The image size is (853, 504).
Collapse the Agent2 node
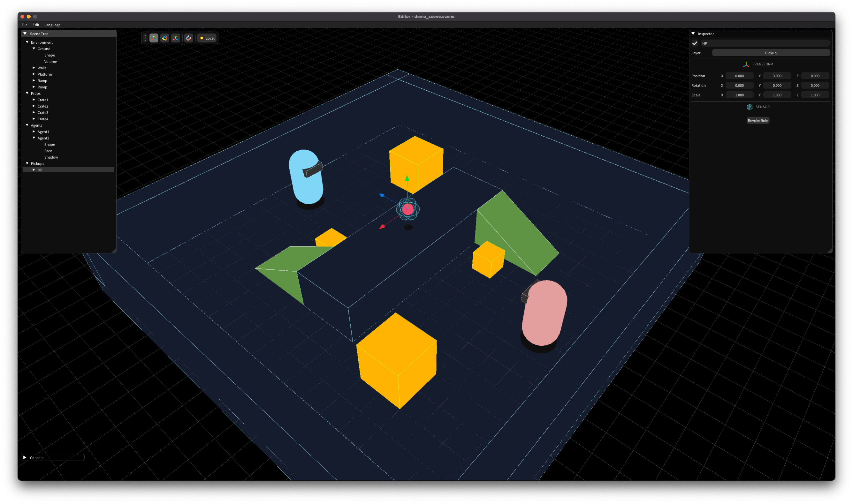coord(34,138)
